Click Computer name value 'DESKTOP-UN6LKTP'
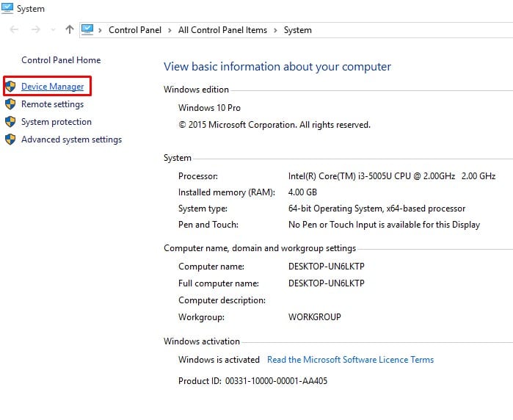The width and height of the screenshot is (513, 420). (x=326, y=267)
